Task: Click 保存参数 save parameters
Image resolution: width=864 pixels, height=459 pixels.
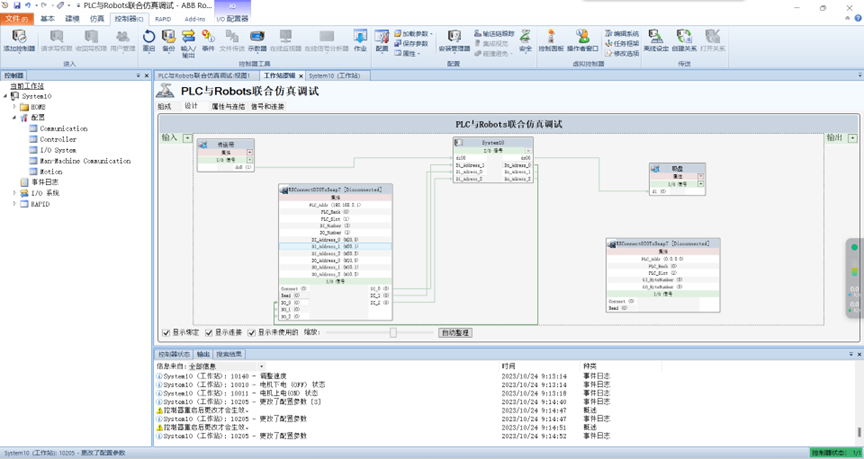Action: pos(412,44)
